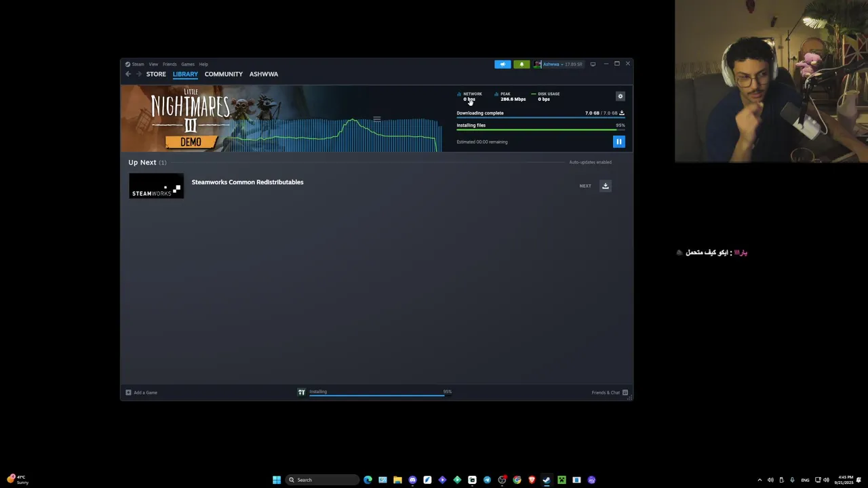Open Brave browser from taskbar
Viewport: 868px width, 488px height.
(x=532, y=480)
